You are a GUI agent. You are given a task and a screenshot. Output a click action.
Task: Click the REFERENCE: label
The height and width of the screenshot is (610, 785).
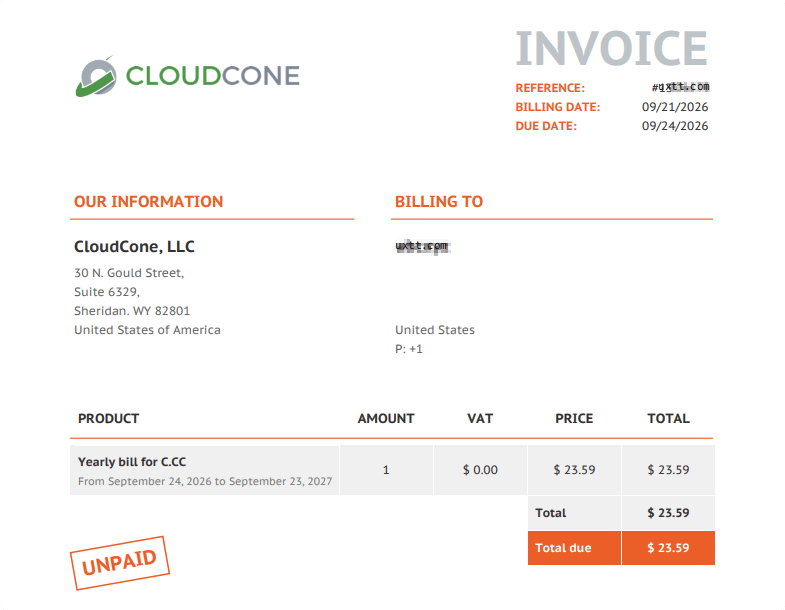550,88
